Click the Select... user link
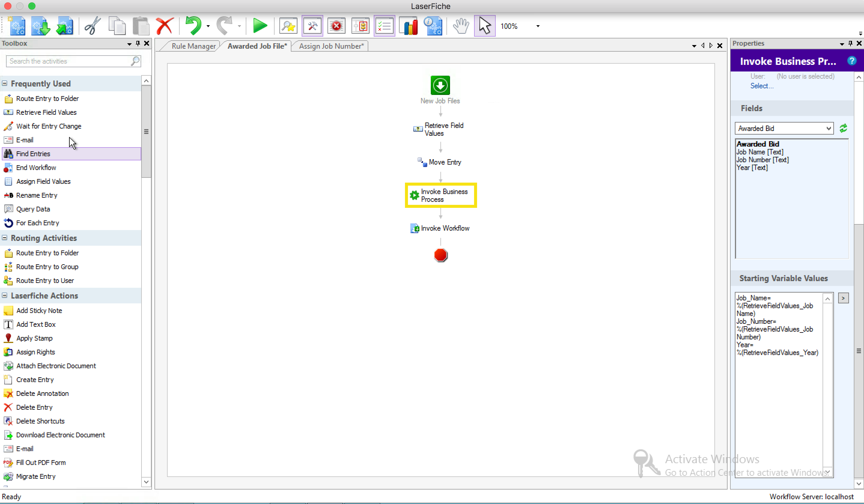The width and height of the screenshot is (864, 504). click(x=762, y=86)
